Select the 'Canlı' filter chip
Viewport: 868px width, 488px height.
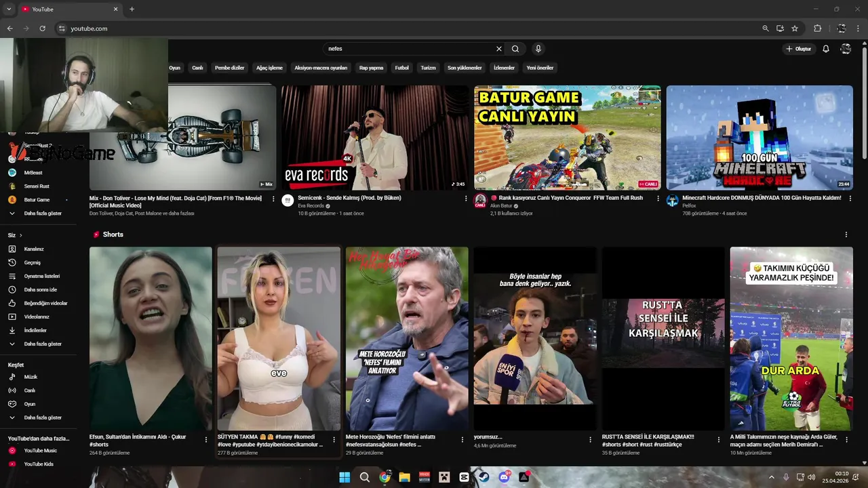(x=197, y=68)
